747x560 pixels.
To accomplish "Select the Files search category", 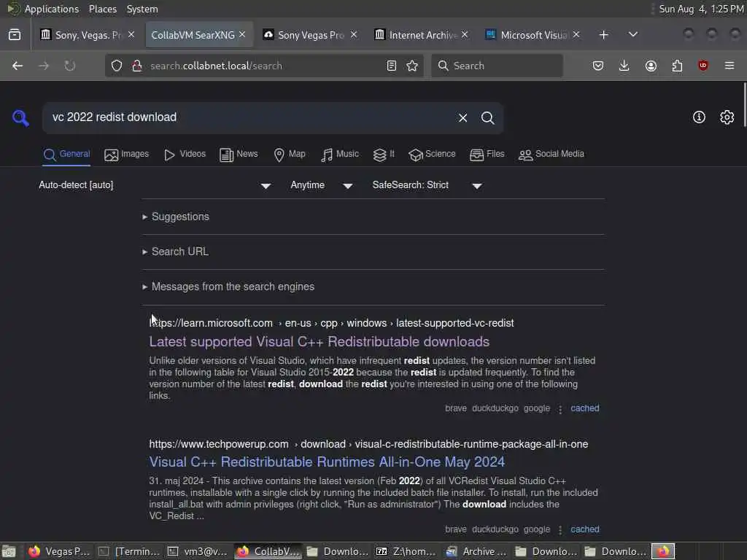I will tap(487, 155).
